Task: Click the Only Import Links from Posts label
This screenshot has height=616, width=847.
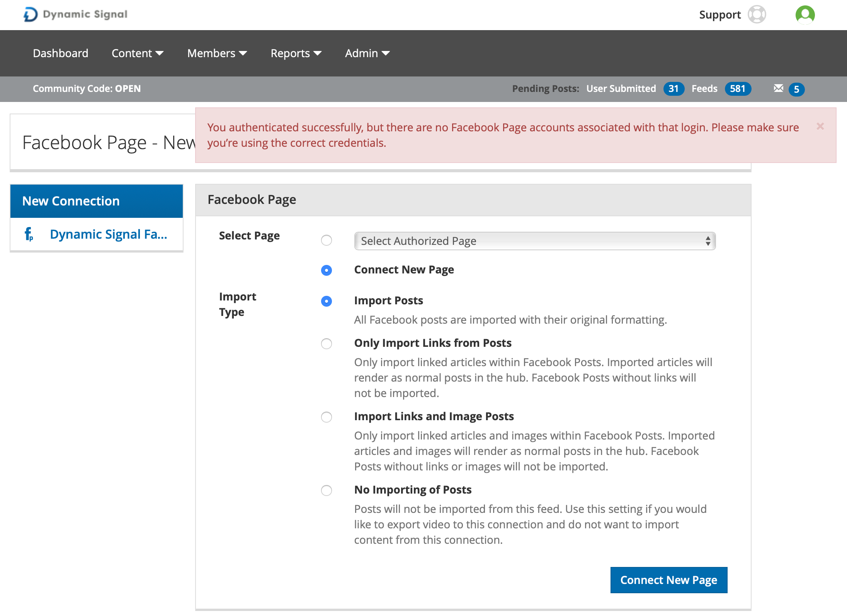Action: pyautogui.click(x=433, y=343)
